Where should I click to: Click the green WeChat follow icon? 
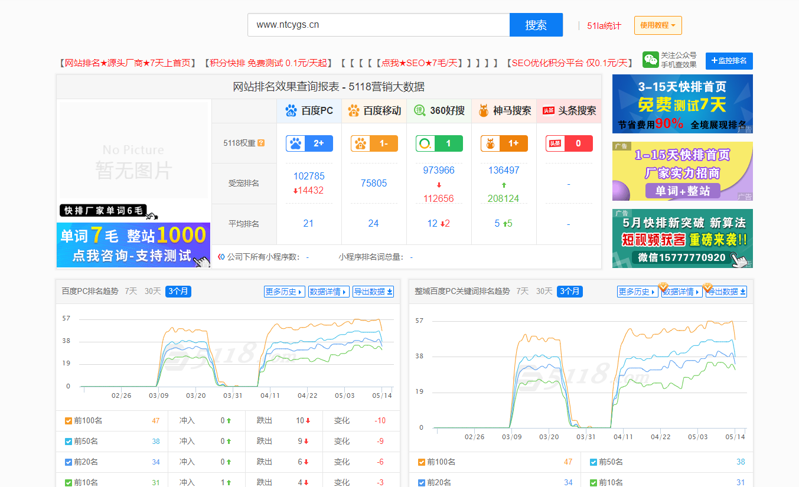[651, 60]
